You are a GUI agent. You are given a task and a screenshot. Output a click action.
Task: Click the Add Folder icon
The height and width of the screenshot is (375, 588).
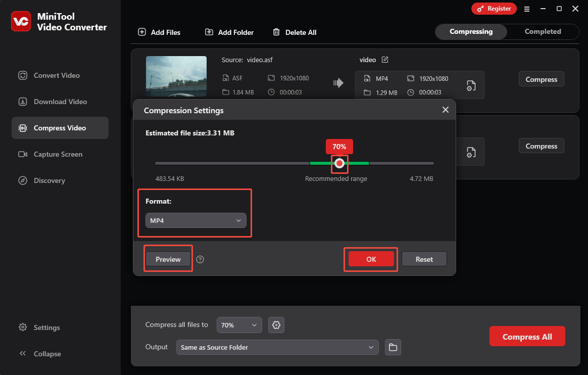[x=209, y=32]
